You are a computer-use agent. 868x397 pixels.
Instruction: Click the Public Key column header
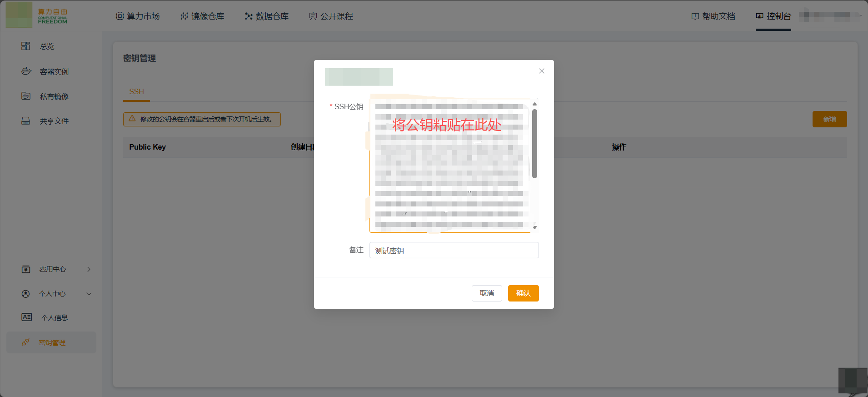point(147,147)
